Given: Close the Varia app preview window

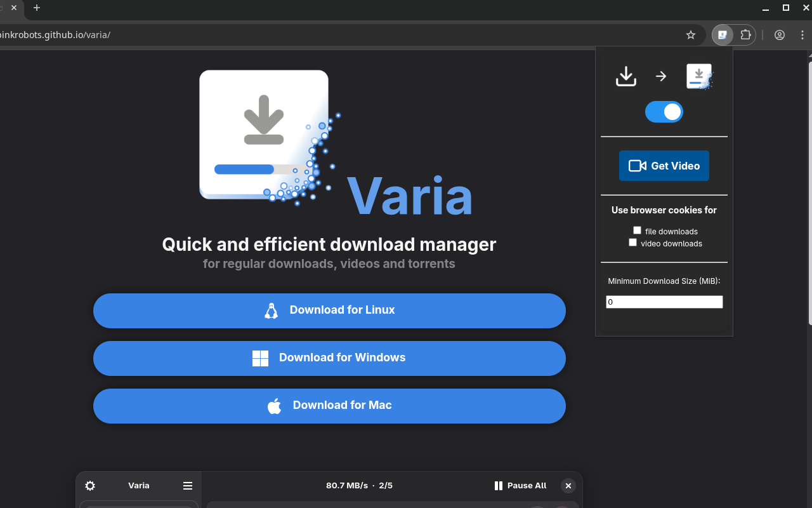Looking at the screenshot, I should pyautogui.click(x=568, y=486).
